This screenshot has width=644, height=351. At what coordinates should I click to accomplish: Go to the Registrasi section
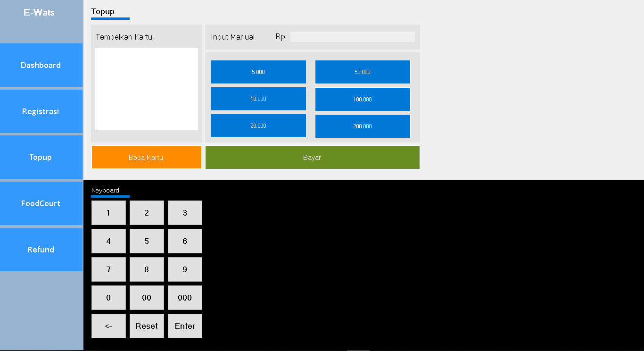coord(41,111)
